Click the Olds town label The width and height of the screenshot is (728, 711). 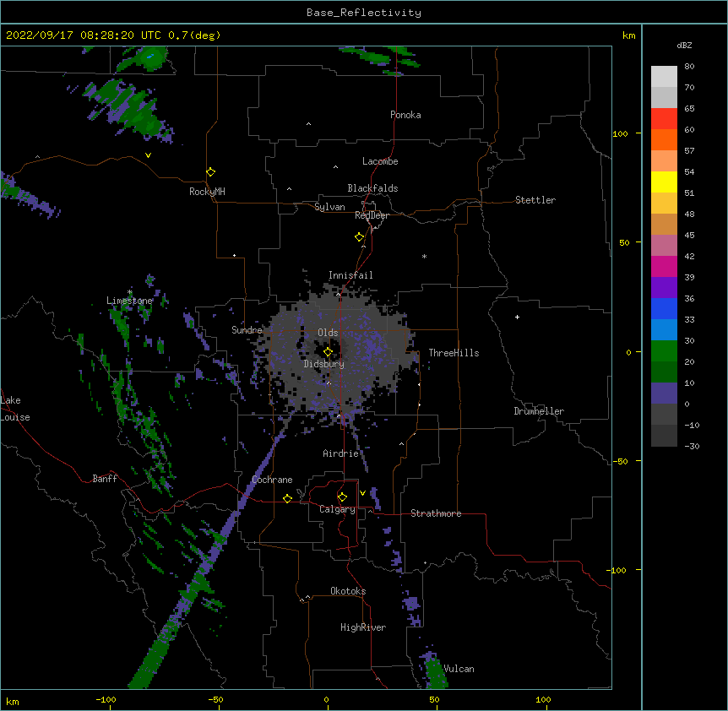[328, 333]
